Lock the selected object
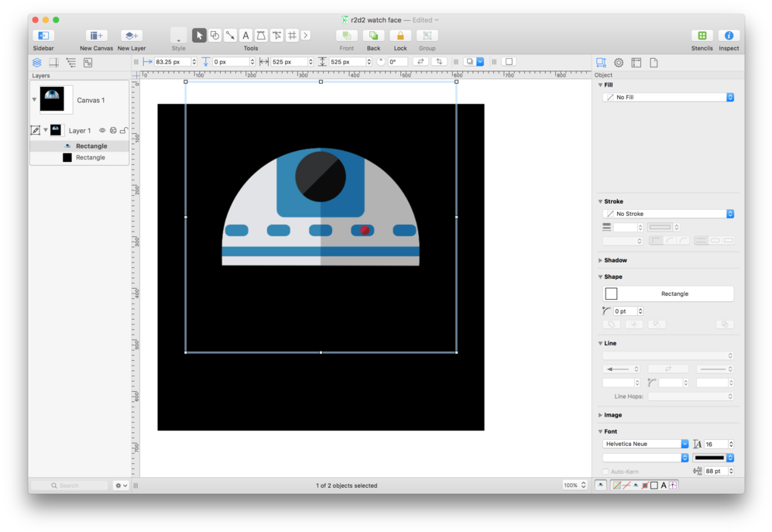This screenshot has height=532, width=772. tap(400, 36)
